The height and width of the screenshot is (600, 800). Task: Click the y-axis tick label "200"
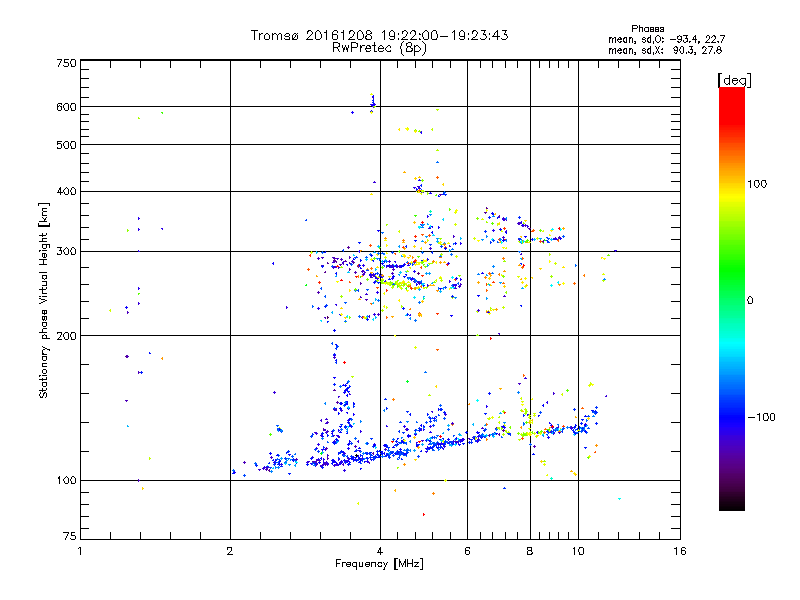click(66, 336)
